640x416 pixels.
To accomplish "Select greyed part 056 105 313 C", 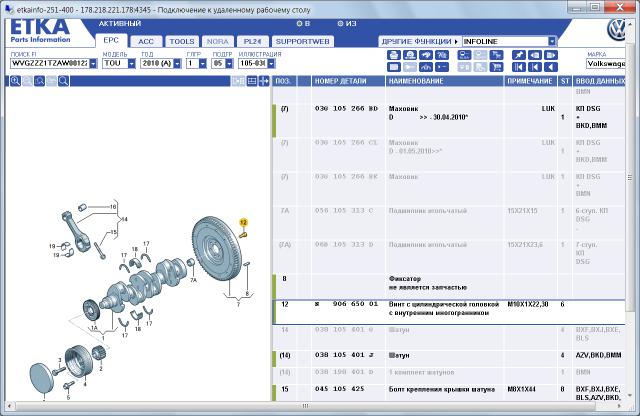I will coord(344,211).
